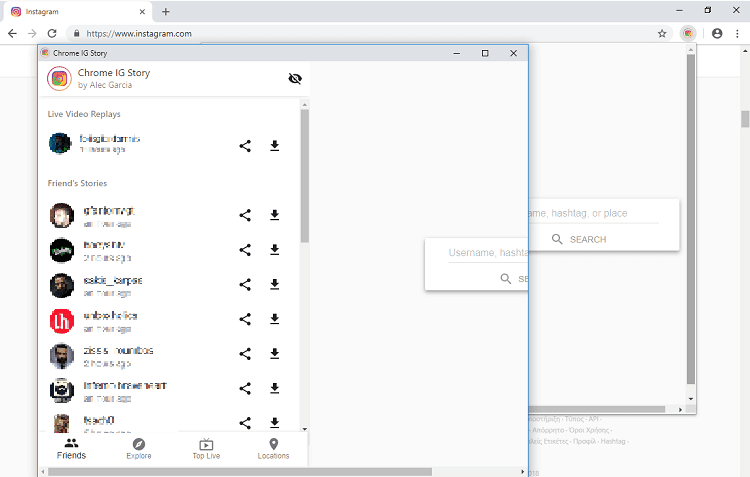Reload the Instagram page
Screen dimensions: 750x477
(52, 33)
